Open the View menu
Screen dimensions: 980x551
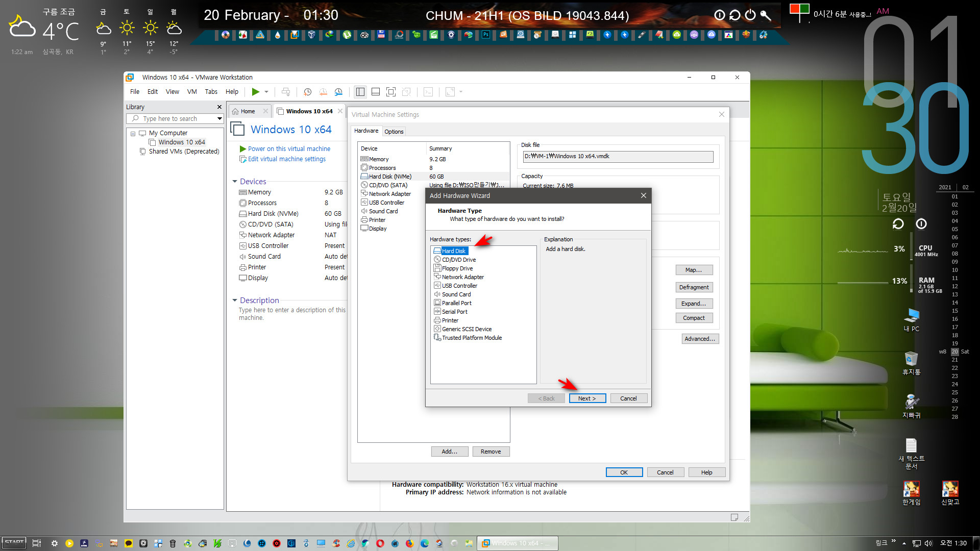pyautogui.click(x=173, y=92)
